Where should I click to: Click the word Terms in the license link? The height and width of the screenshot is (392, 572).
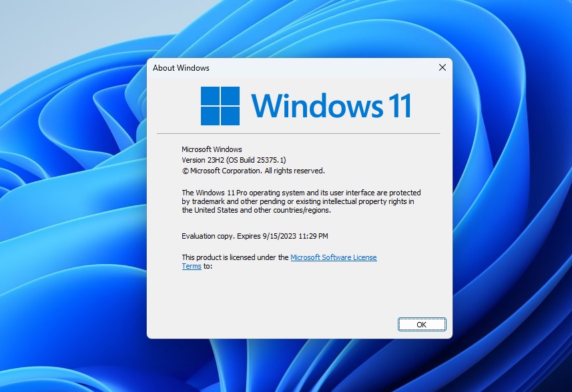(x=191, y=266)
